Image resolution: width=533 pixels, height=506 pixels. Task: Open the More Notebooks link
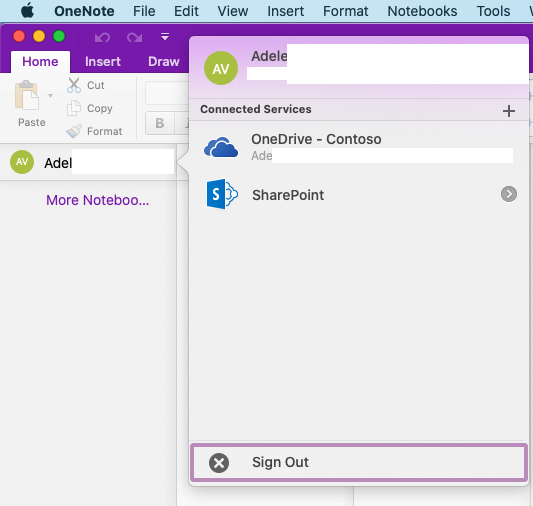98,200
